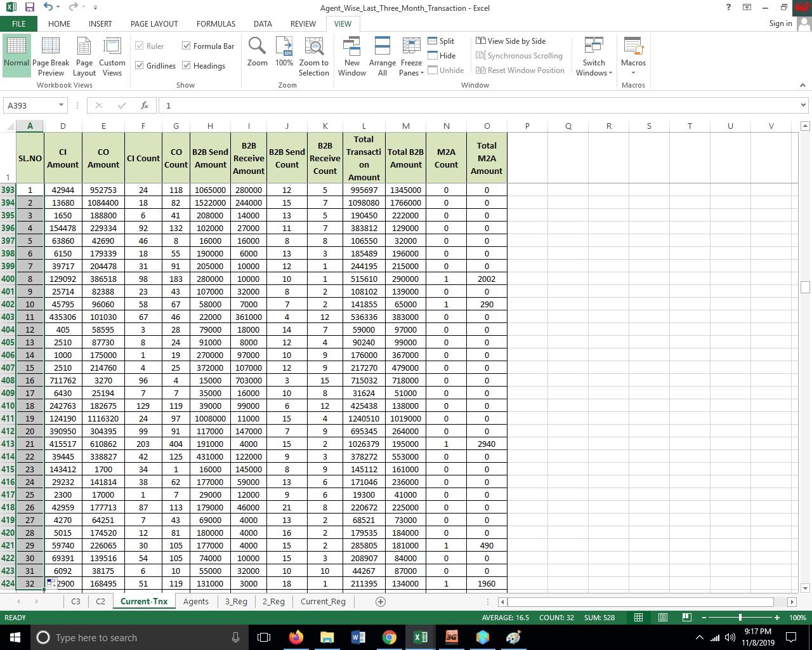Click the Arrange All icon

[x=382, y=54]
